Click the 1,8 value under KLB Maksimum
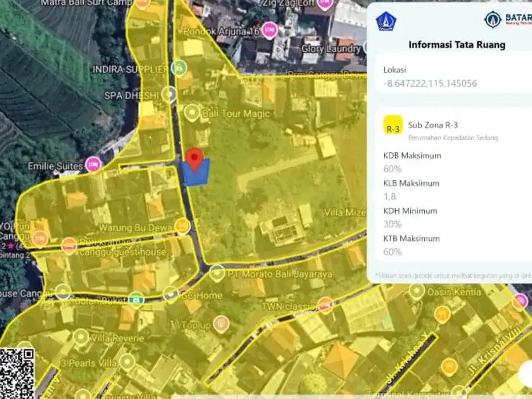Image resolution: width=532 pixels, height=399 pixels. (x=390, y=197)
